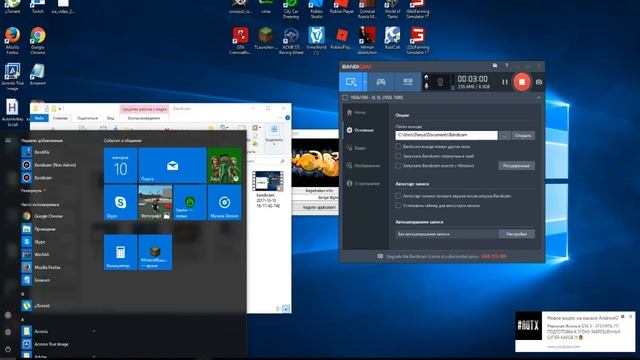
Task: Open the Поделиться ribbon tab in Explorer
Action: [87, 118]
